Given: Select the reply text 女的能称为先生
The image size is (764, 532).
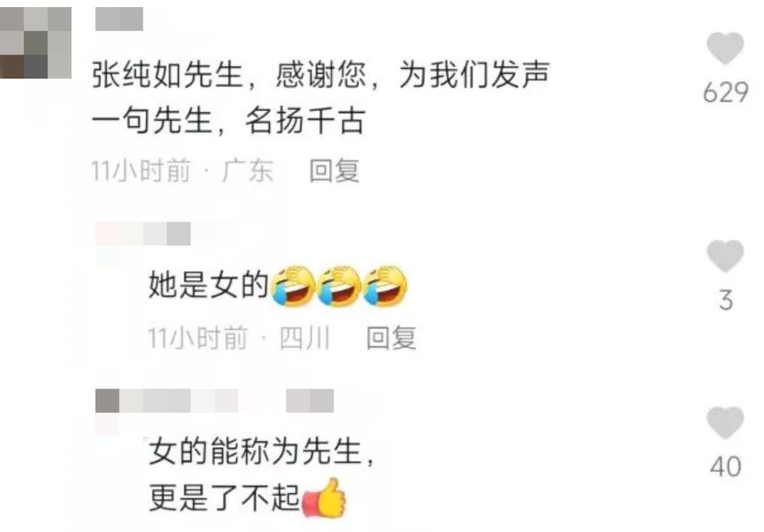Looking at the screenshot, I should [255, 451].
